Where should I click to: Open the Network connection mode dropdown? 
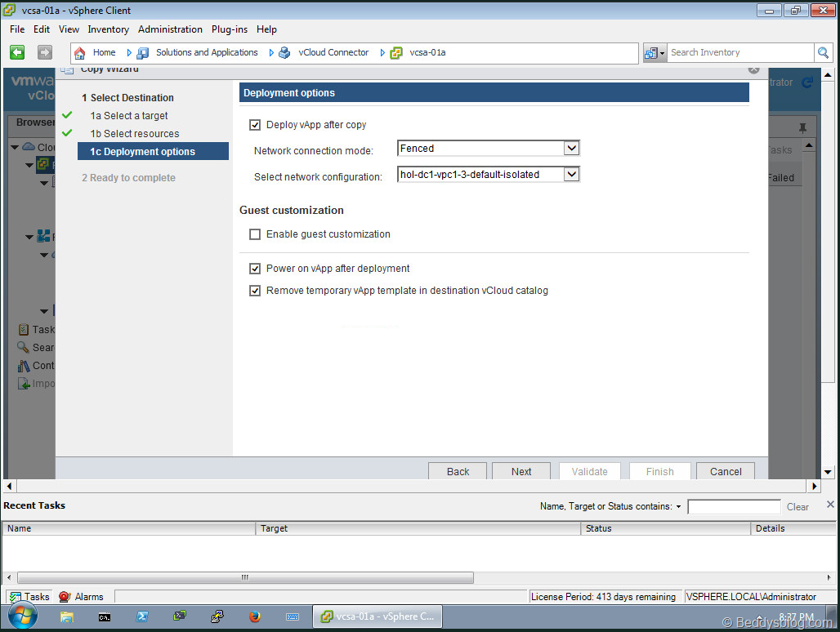click(572, 148)
